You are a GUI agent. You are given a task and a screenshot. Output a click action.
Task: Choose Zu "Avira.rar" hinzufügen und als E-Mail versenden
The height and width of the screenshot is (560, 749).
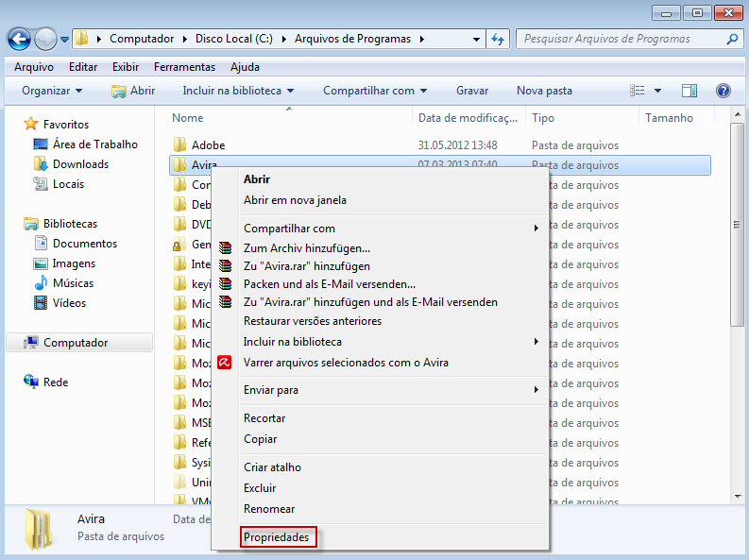[370, 302]
